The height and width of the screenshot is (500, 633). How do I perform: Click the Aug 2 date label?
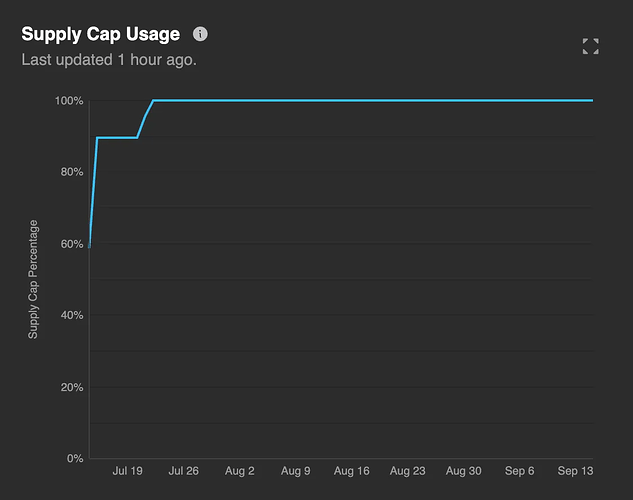[x=240, y=470]
